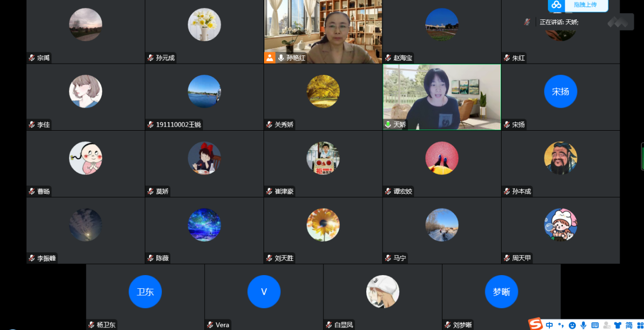This screenshot has height=330, width=644.
Task: Click the Sogou input method logo
Action: click(x=535, y=324)
